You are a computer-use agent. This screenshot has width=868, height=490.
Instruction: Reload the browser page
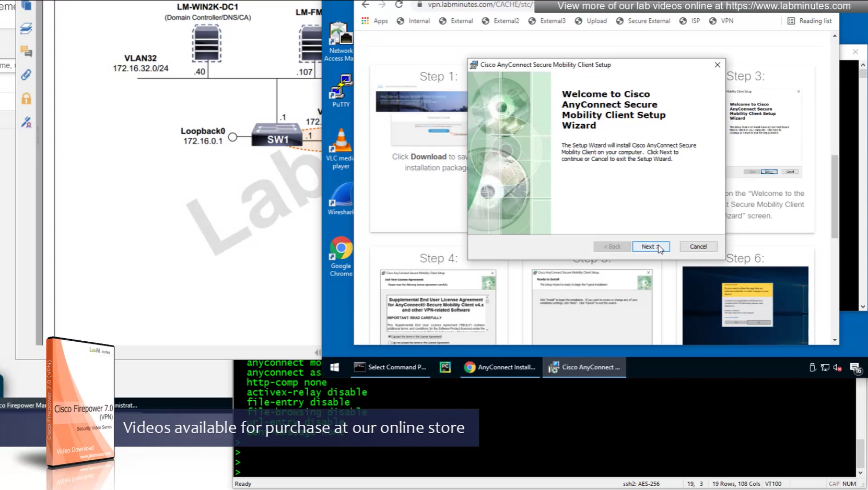point(398,5)
